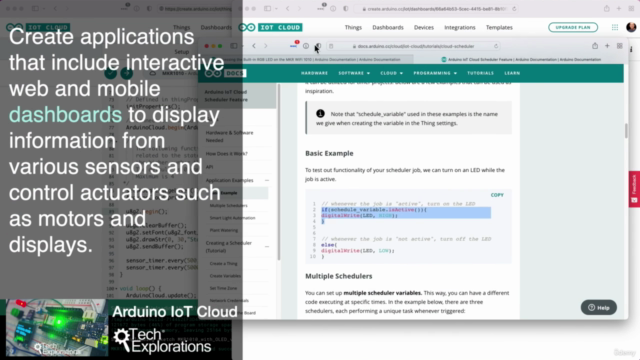Open Integrations in IoT Cloud window
This screenshot has width=640, height=360.
point(460,27)
